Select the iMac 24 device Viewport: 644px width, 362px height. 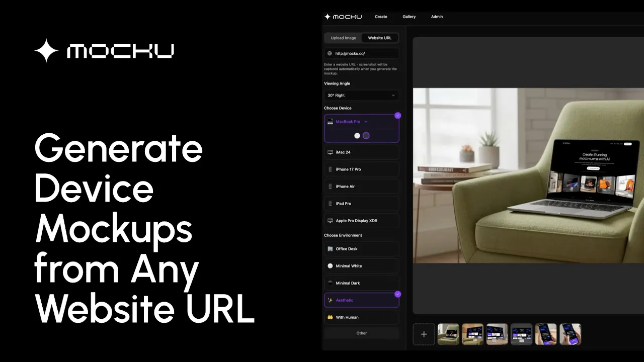pyautogui.click(x=361, y=152)
